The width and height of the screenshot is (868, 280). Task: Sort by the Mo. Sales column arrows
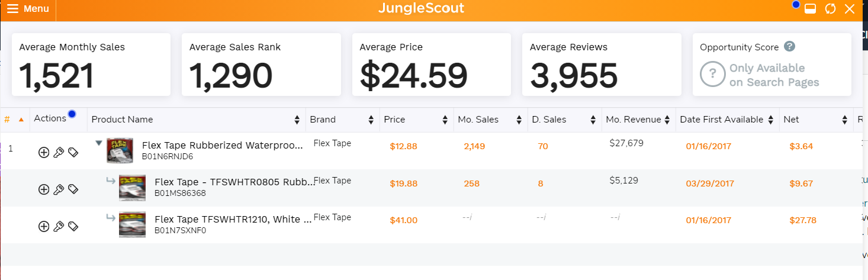pyautogui.click(x=519, y=120)
